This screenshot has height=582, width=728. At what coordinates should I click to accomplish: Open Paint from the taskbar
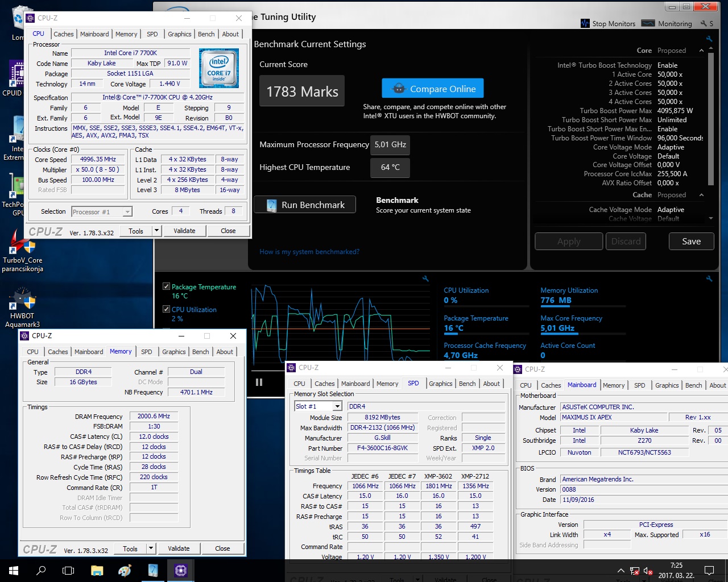(x=125, y=571)
